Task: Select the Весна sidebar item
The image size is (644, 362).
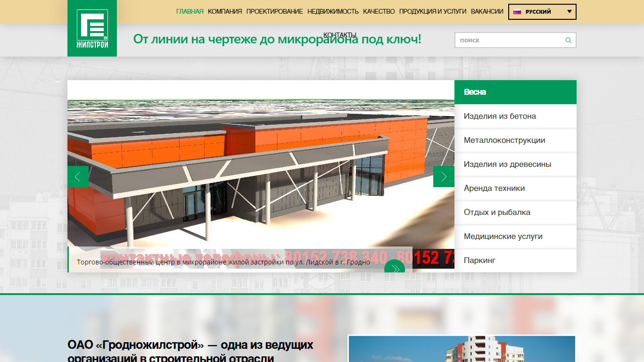Action: click(x=515, y=92)
